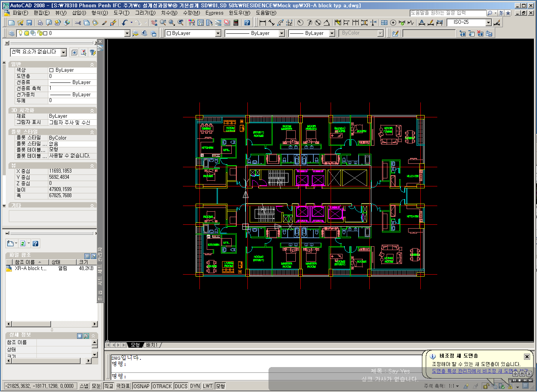
Task: Switch to the 배치1 layout tab
Action: (x=152, y=345)
